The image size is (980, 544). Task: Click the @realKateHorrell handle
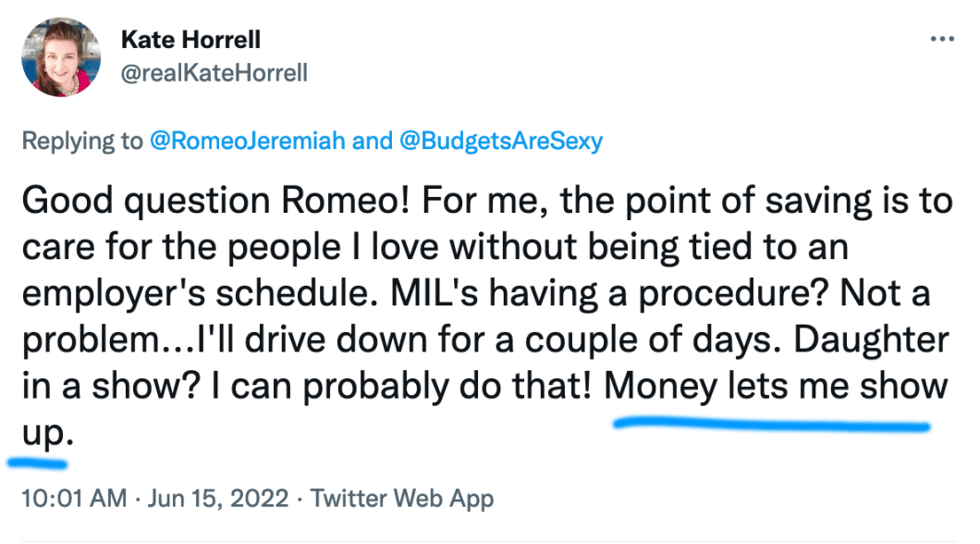214,73
